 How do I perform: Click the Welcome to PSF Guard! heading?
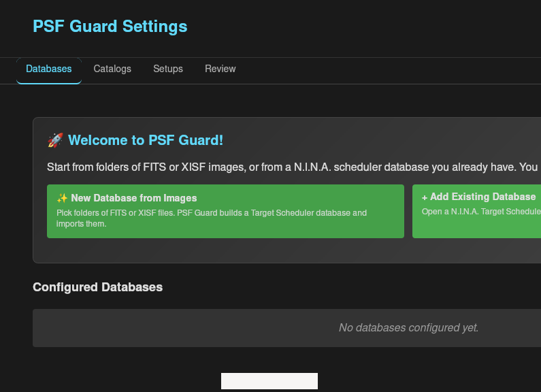(146, 140)
